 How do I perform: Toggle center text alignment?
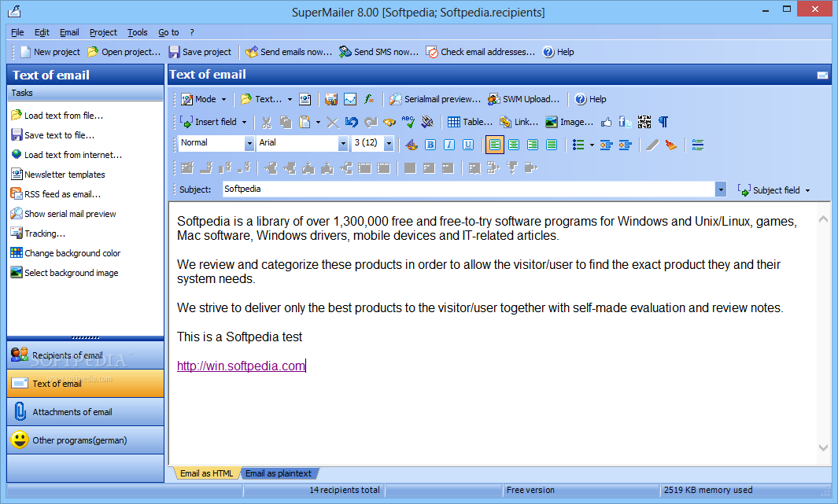point(514,145)
